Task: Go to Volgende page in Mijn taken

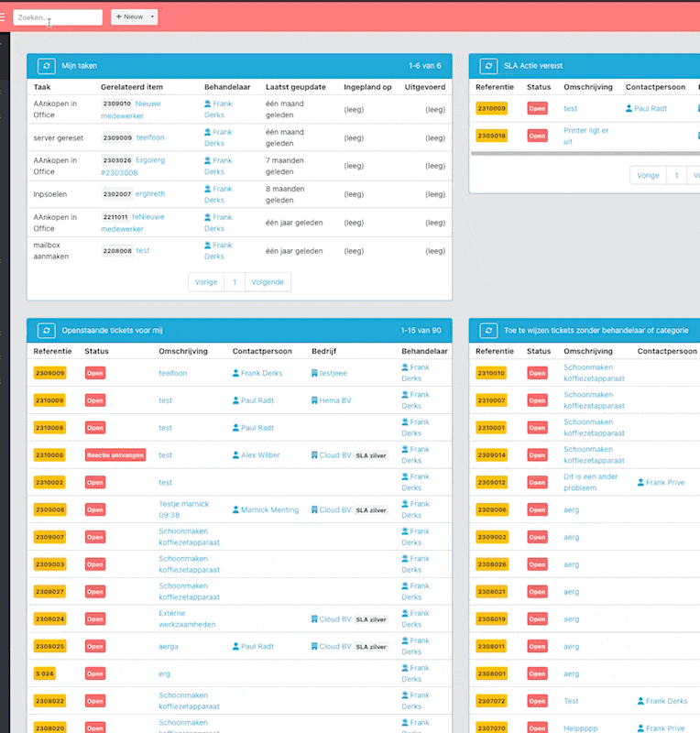Action: pos(268,282)
